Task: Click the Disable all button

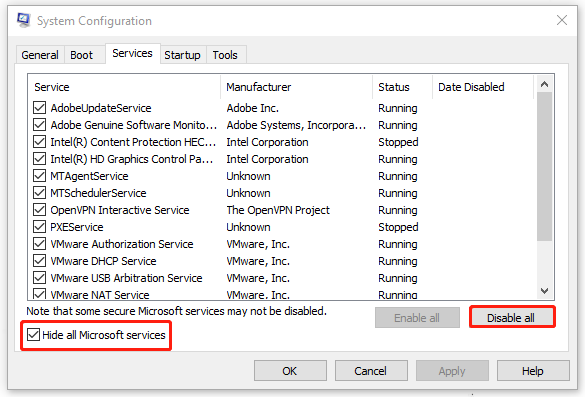Action: coord(512,318)
